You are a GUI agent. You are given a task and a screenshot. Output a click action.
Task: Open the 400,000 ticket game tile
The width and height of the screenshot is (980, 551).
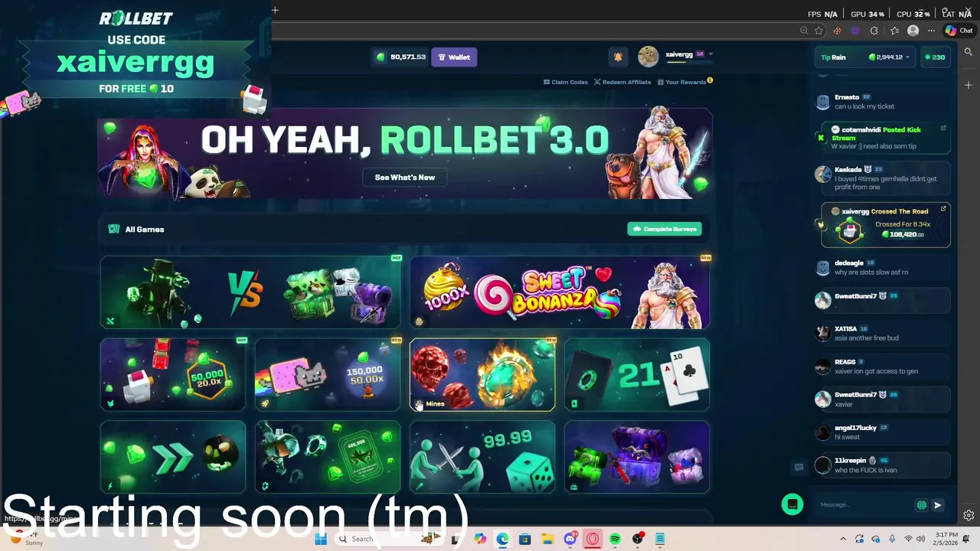(x=328, y=457)
